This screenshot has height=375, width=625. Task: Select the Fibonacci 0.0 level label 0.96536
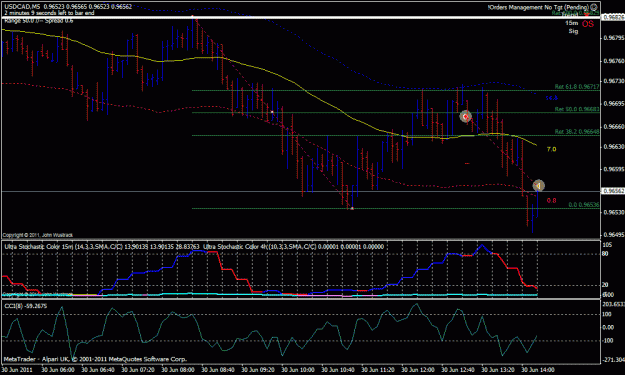click(583, 204)
